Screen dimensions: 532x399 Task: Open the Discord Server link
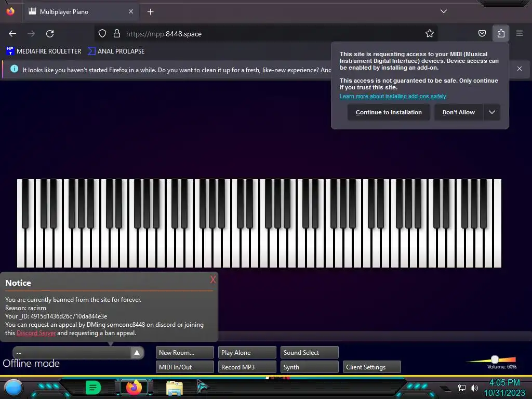tap(36, 333)
